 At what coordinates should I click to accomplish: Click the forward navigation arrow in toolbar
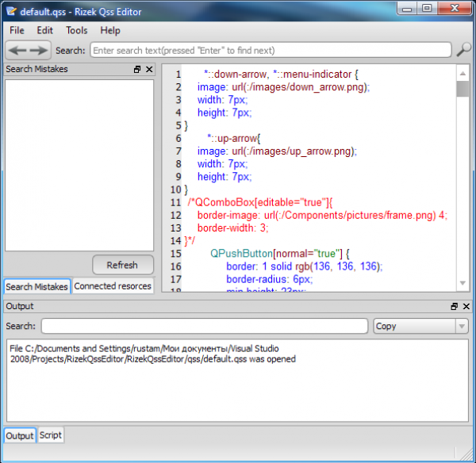click(x=39, y=50)
